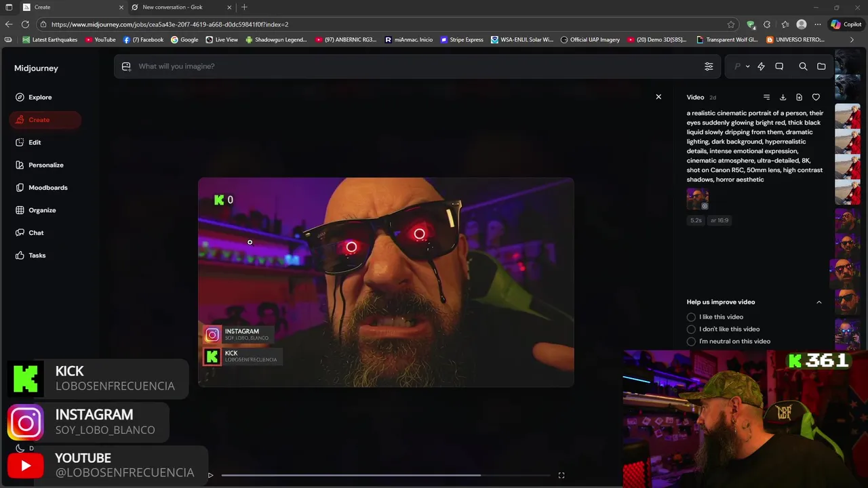Open the Live View bookmark
This screenshot has height=488, width=868.
point(222,40)
